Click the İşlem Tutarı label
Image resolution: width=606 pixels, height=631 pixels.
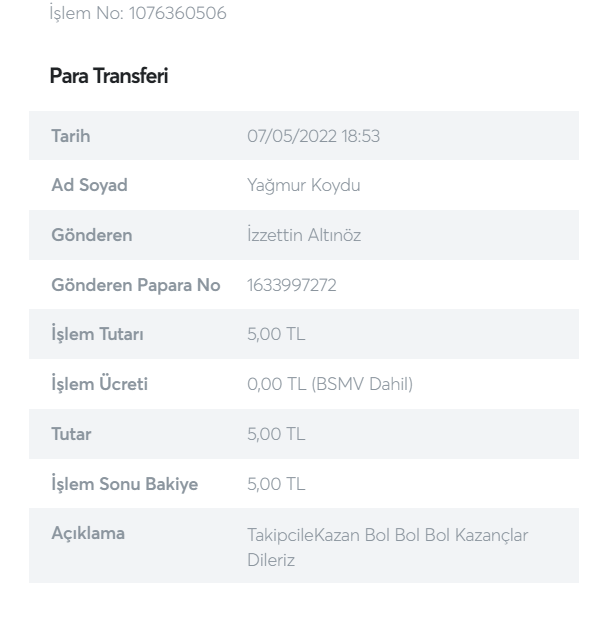tap(97, 334)
